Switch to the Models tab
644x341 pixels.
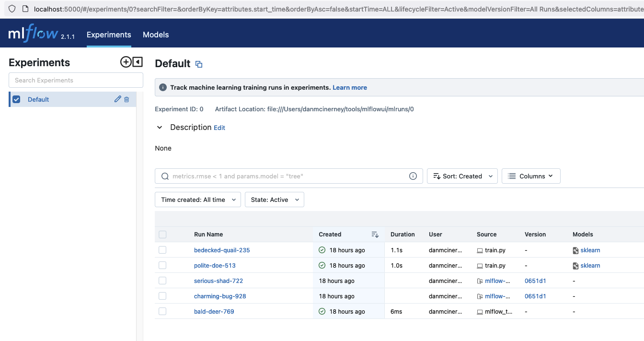155,35
